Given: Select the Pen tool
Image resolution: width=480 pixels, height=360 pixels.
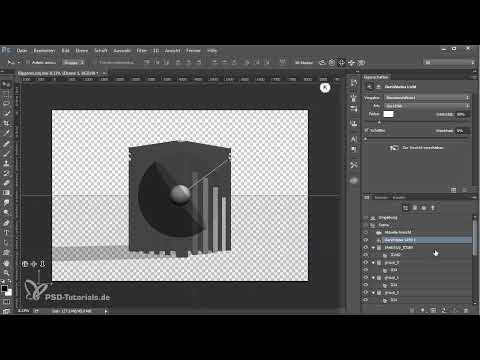Looking at the screenshot, I should pos(6,223).
